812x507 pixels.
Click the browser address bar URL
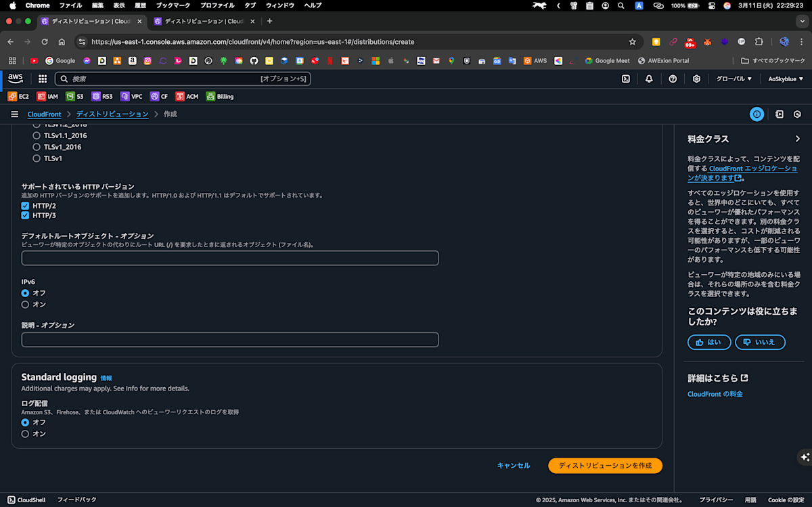(x=252, y=41)
